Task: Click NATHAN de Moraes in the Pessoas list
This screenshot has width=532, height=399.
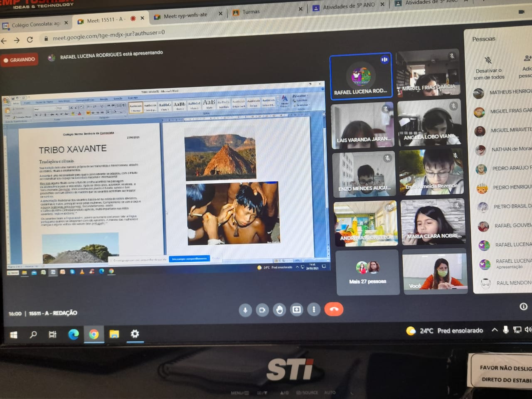Action: tap(504, 150)
